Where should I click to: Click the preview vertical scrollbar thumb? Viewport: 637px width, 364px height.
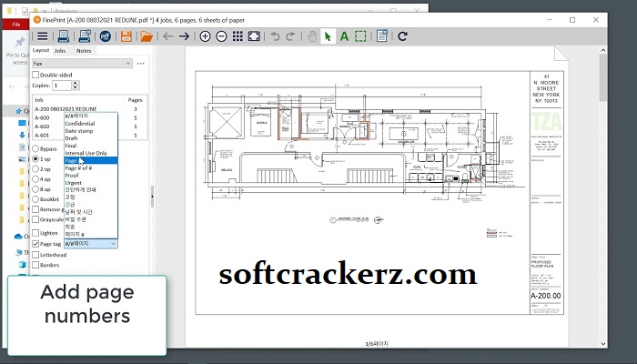pos(602,77)
